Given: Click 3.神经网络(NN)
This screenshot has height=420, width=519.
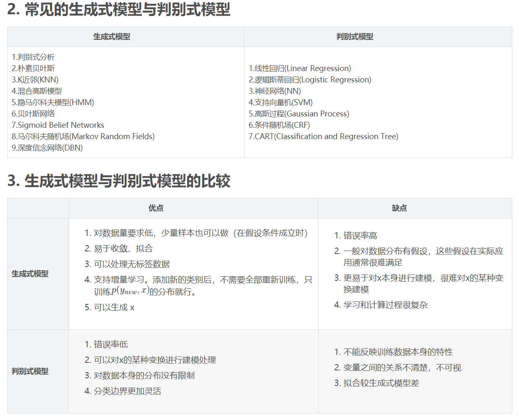Looking at the screenshot, I should click(x=275, y=91).
